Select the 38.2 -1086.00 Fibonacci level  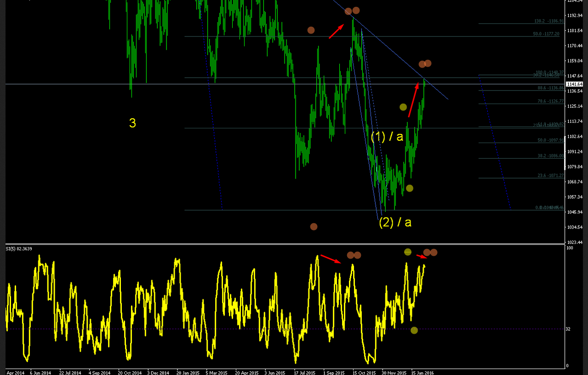[x=550, y=156]
